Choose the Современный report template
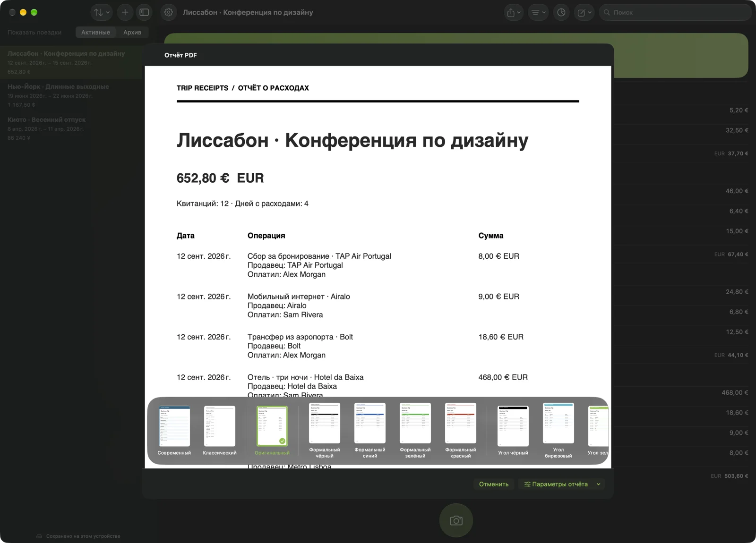756x543 pixels. pos(174,430)
